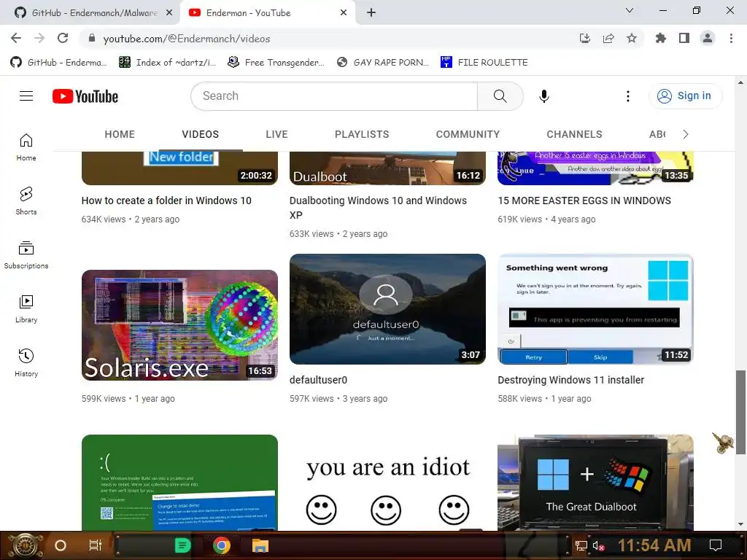Click inside the YouTube Search field
Viewport: 747px width, 560px height.
pos(334,96)
